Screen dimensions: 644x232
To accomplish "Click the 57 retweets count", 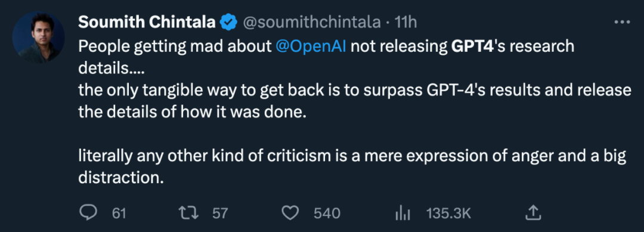I will coord(220,213).
